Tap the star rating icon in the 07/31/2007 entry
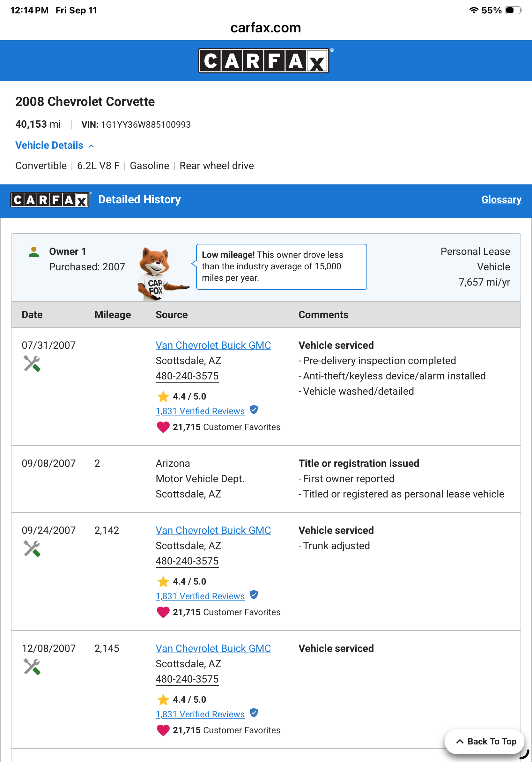This screenshot has width=532, height=762. coord(163,396)
